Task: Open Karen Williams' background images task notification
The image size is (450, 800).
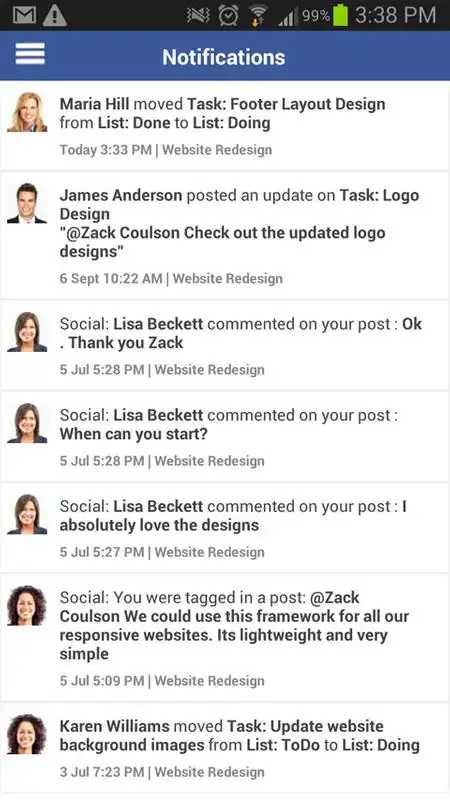Action: (x=225, y=747)
